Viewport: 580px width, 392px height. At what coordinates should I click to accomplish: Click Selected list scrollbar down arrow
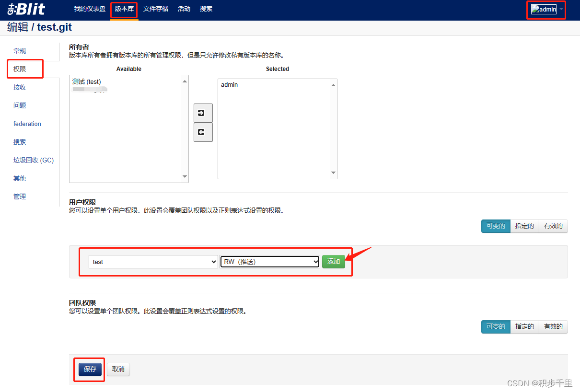[333, 173]
